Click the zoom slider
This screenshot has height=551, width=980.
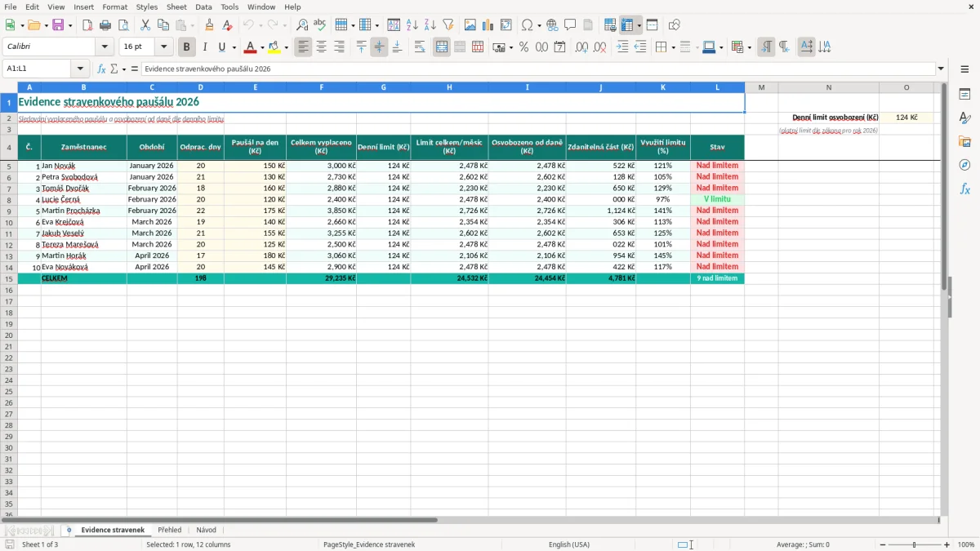(x=915, y=544)
